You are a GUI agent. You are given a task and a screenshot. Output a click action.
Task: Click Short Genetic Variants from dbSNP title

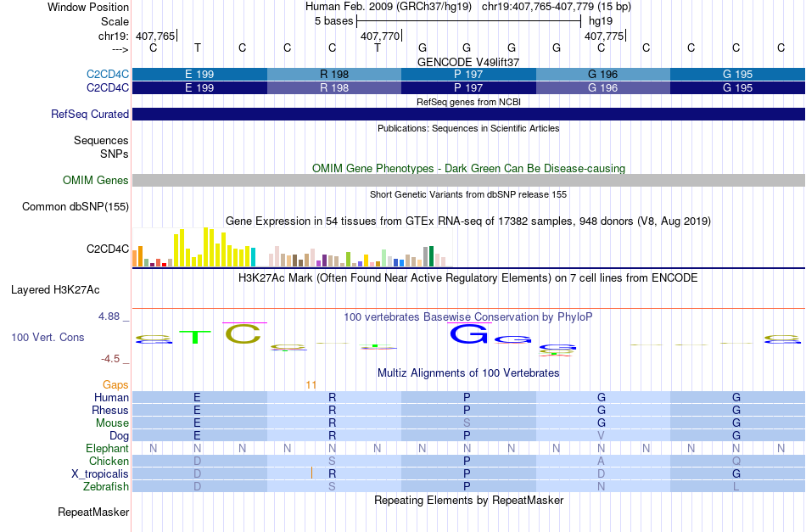468,194
